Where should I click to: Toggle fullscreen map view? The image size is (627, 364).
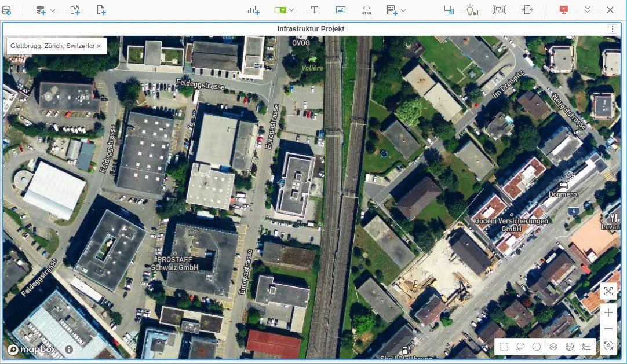point(608,291)
